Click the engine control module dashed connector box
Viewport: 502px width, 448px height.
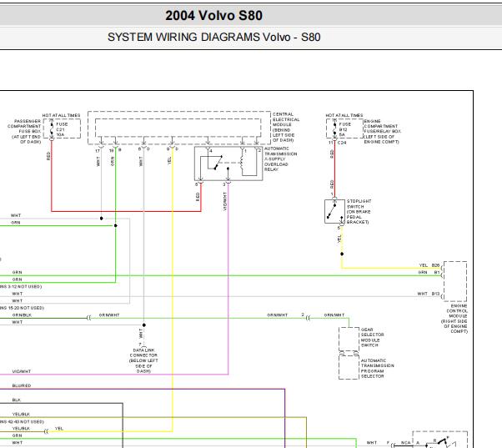[x=455, y=281]
